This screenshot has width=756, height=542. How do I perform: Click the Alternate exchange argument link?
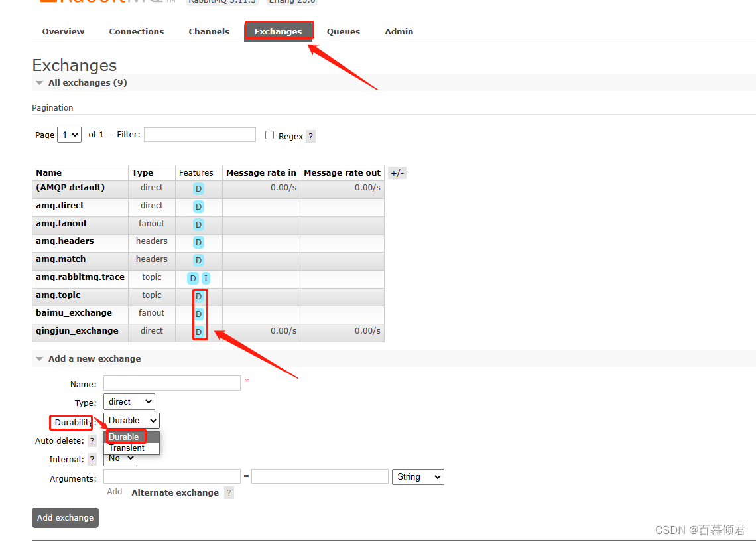[175, 492]
